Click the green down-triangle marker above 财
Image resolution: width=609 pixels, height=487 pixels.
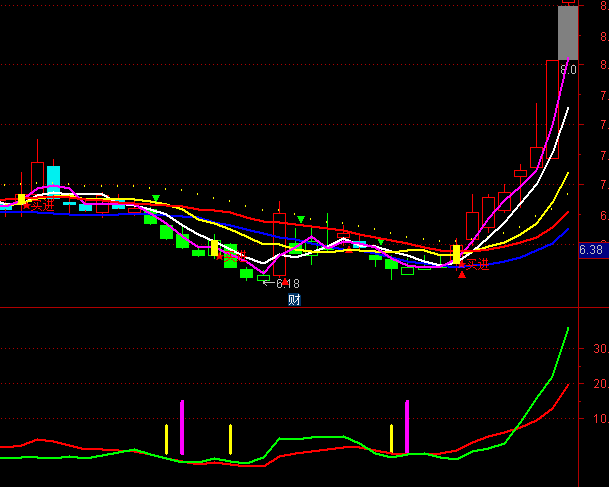pos(300,217)
